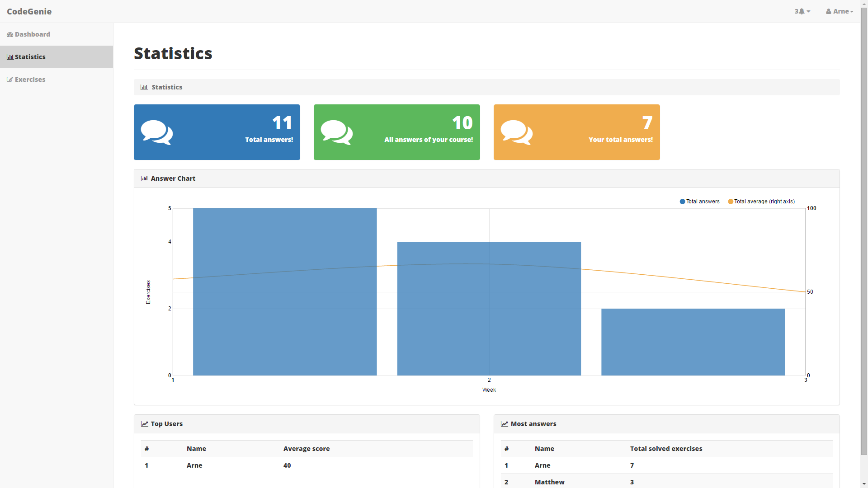
Task: Toggle Total average series in legend
Action: click(x=761, y=202)
